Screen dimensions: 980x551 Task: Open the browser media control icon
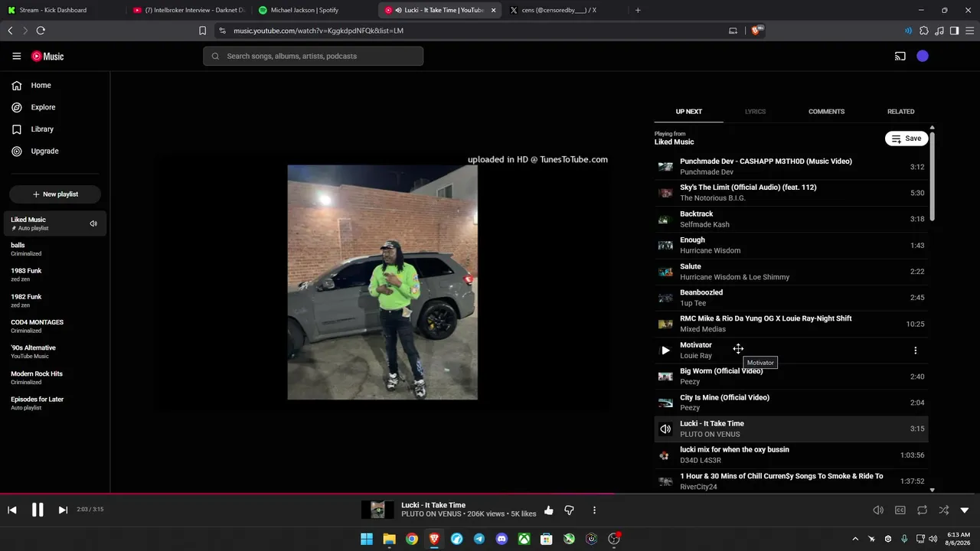pos(939,31)
